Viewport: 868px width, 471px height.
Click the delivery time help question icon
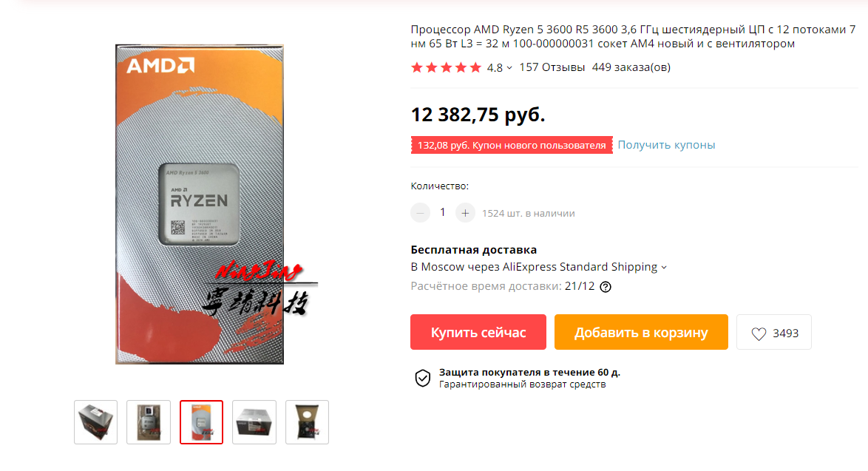(606, 287)
